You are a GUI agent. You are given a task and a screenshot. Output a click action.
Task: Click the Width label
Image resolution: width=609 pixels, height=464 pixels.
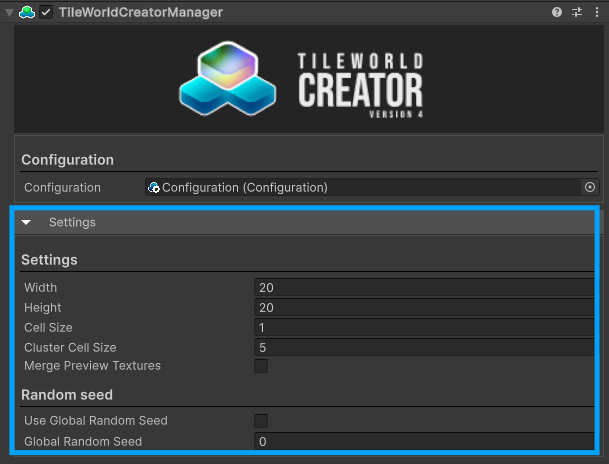(x=40, y=288)
